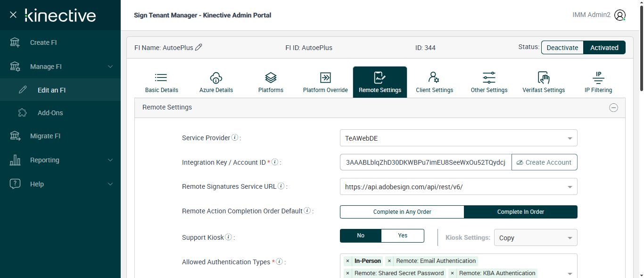644x278 pixels.
Task: Collapse the Remote Settings panel
Action: coord(613,108)
